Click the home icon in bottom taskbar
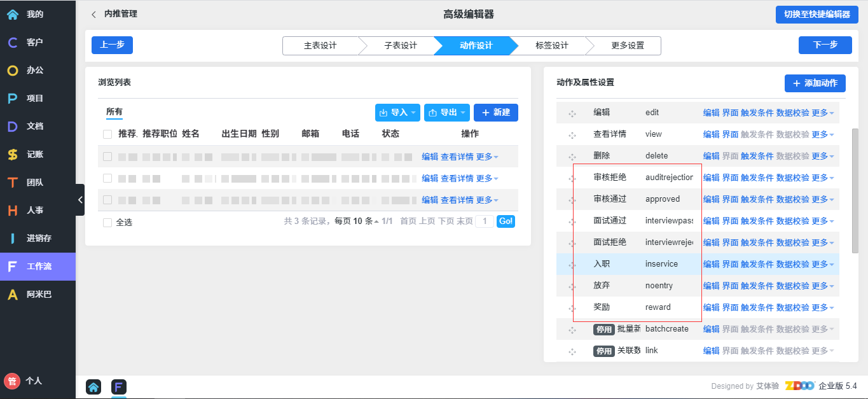 pos(93,387)
